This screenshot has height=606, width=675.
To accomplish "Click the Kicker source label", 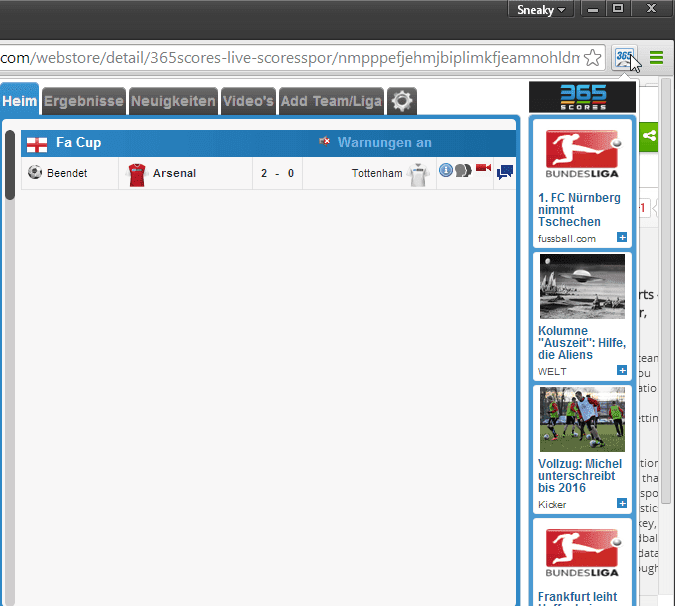I will [552, 504].
